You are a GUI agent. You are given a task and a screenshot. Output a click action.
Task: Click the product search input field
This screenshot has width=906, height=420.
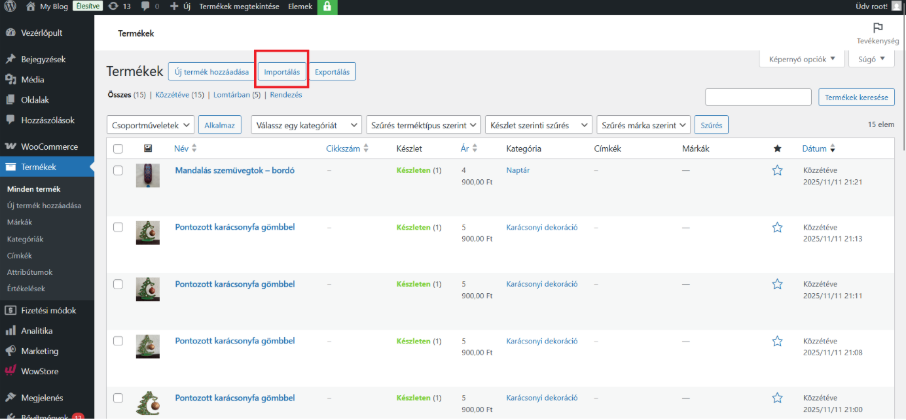coord(758,96)
